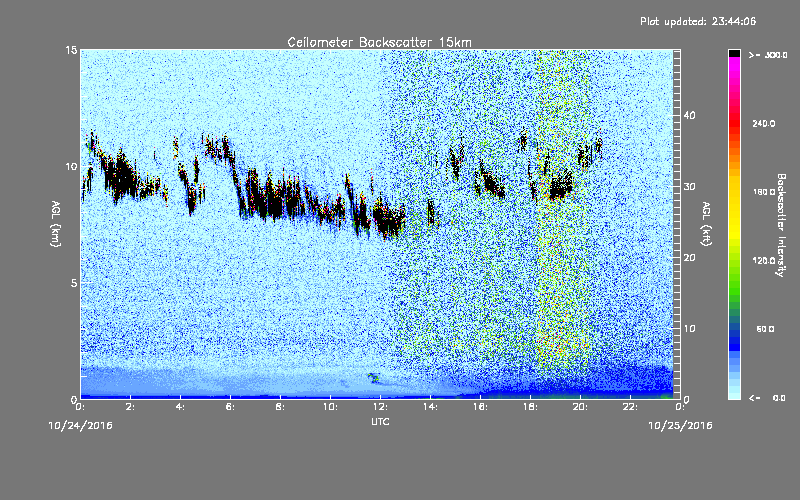Click the black cloud layer near 2 UTC
The height and width of the screenshot is (500, 800).
(121, 178)
